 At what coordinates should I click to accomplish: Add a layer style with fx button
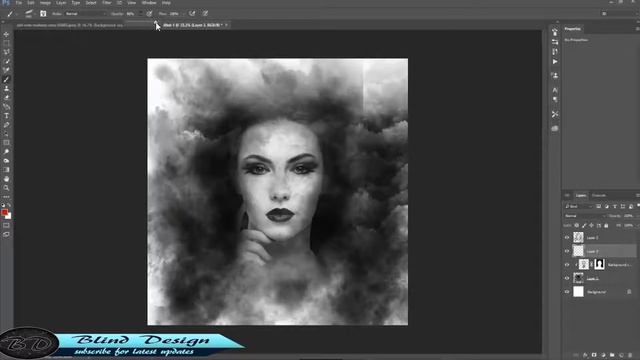(x=585, y=355)
